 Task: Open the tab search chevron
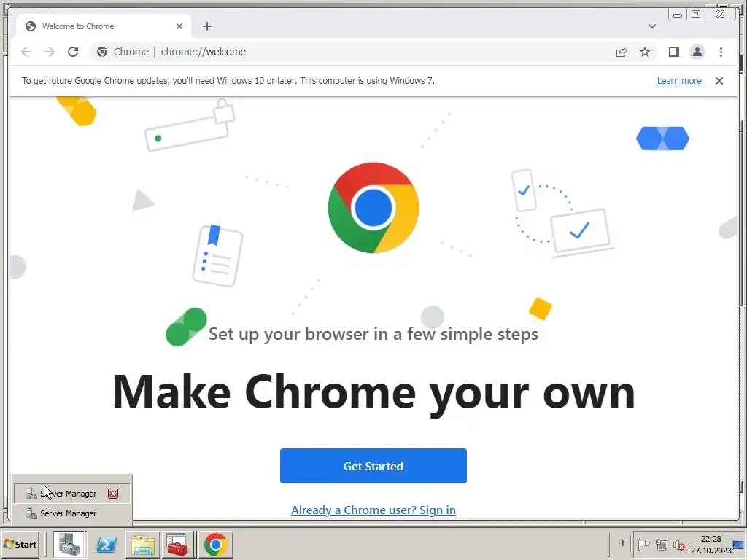click(651, 26)
